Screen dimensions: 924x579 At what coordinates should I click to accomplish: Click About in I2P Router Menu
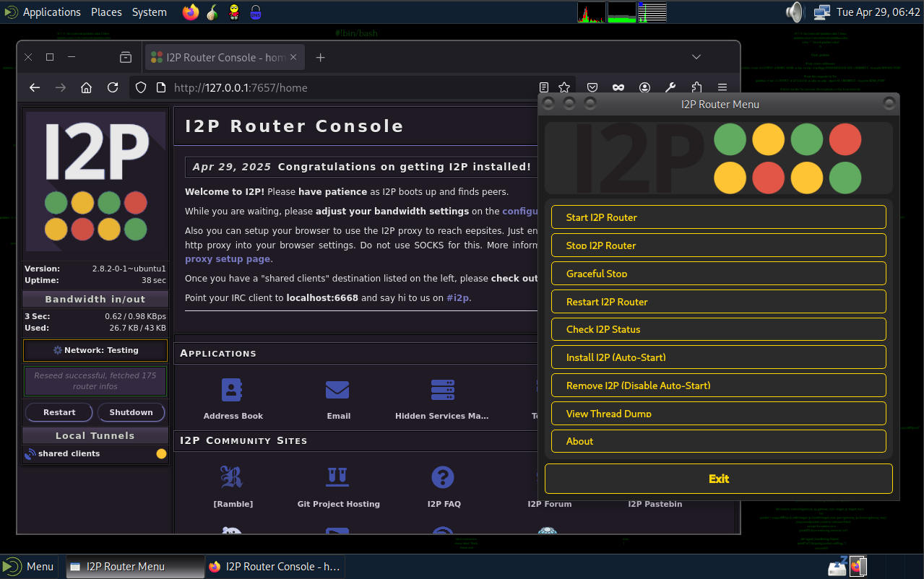tap(719, 441)
